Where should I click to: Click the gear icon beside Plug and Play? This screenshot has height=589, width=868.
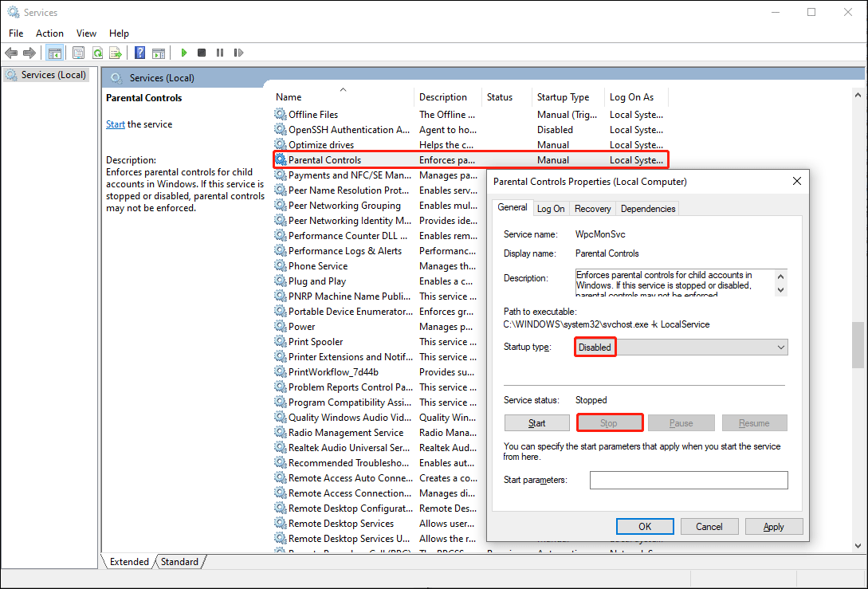coord(281,281)
